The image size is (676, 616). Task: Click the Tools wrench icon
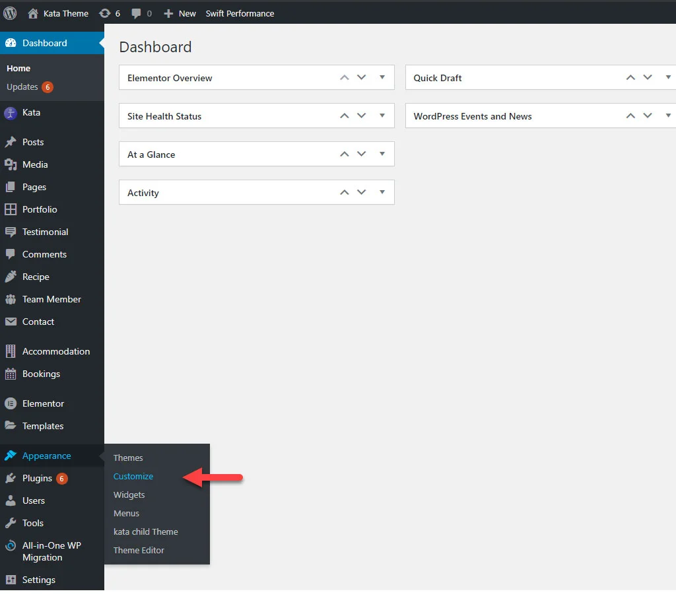click(x=11, y=523)
